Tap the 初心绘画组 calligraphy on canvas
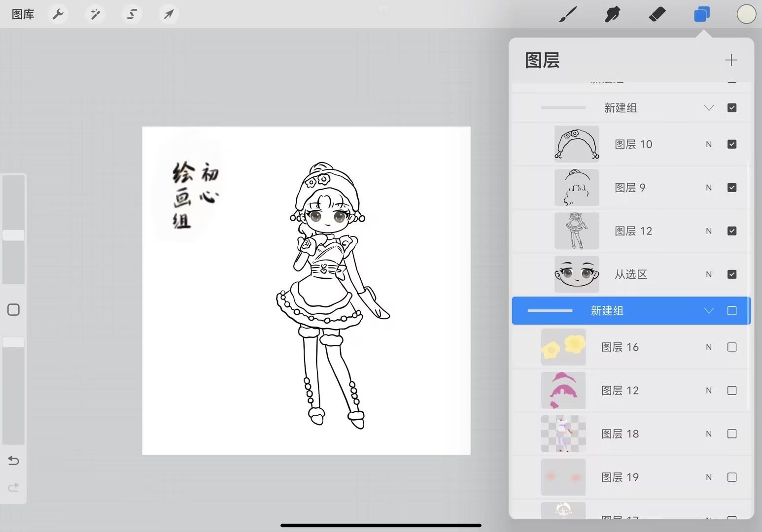Viewport: 762px width, 532px height. [195, 195]
